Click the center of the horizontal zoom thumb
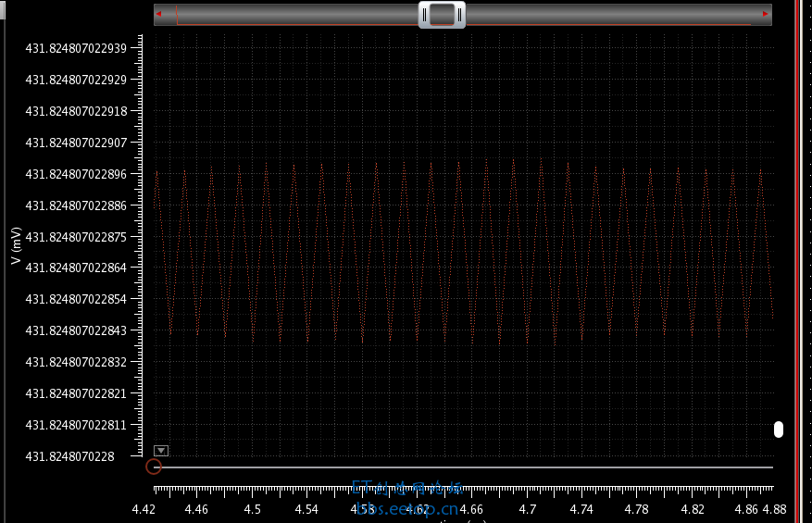 (x=442, y=15)
